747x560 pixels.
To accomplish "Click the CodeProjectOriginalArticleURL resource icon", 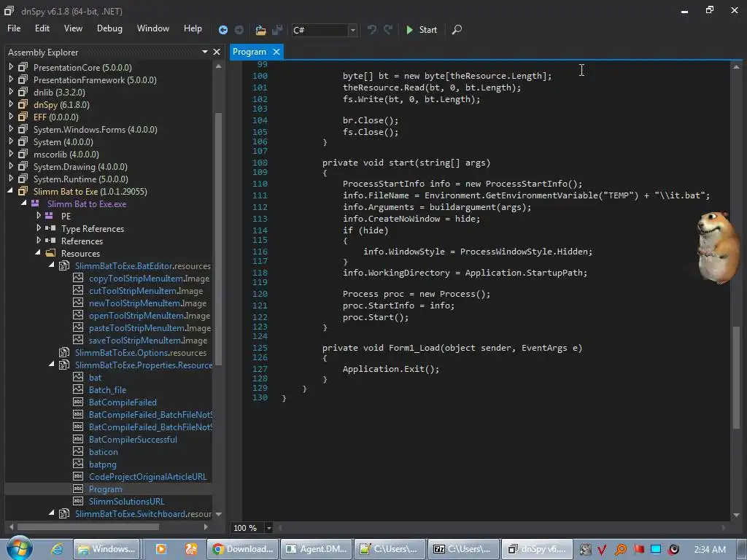I will [78, 476].
